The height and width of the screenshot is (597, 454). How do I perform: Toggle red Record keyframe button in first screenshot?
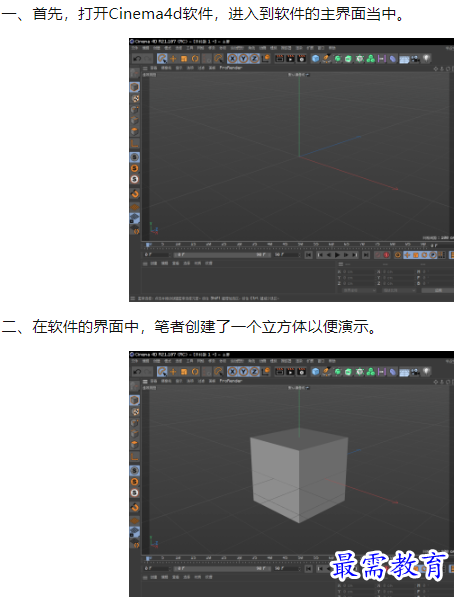[x=386, y=255]
